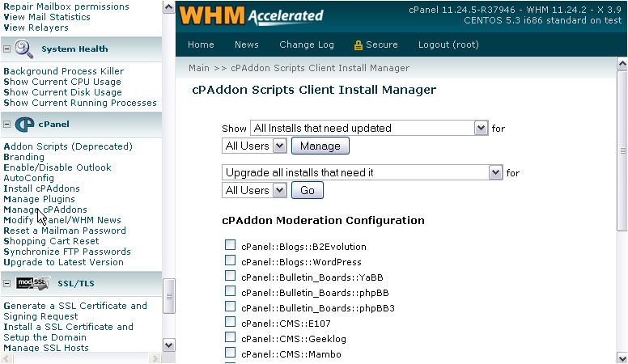This screenshot has height=364, width=628.
Task: Open Install a SSL Certificate and Setup the Domain
Action: coord(69,332)
